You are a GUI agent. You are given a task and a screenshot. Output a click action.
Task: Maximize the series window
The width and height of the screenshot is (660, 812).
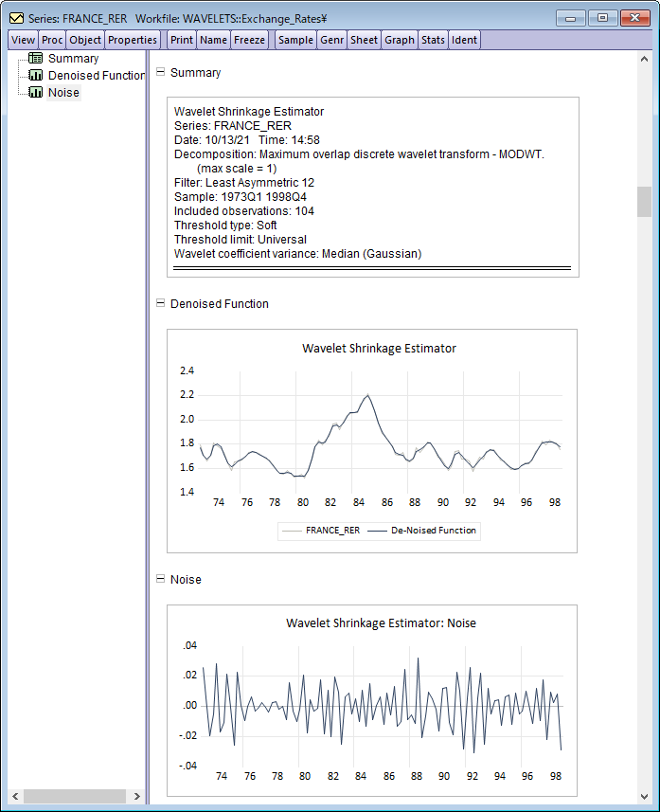602,18
